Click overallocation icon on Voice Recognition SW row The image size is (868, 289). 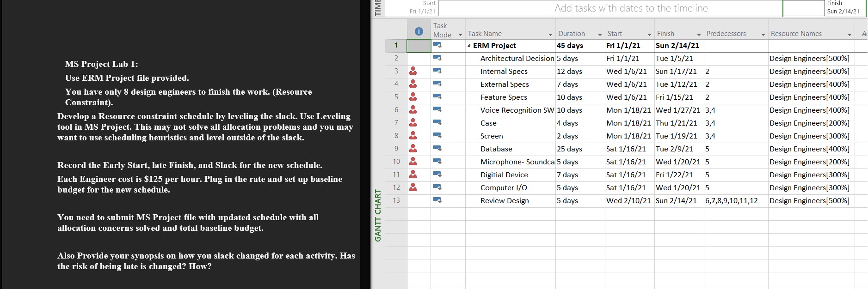click(413, 110)
